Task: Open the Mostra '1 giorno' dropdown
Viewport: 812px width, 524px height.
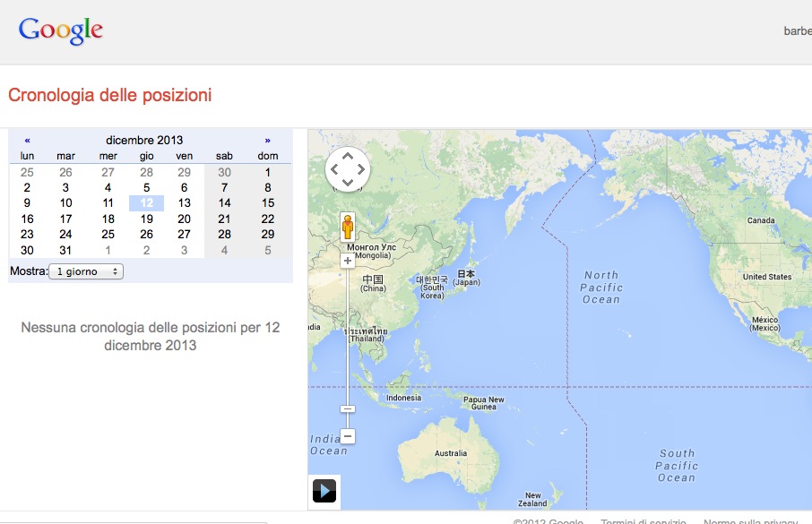Action: (x=86, y=271)
